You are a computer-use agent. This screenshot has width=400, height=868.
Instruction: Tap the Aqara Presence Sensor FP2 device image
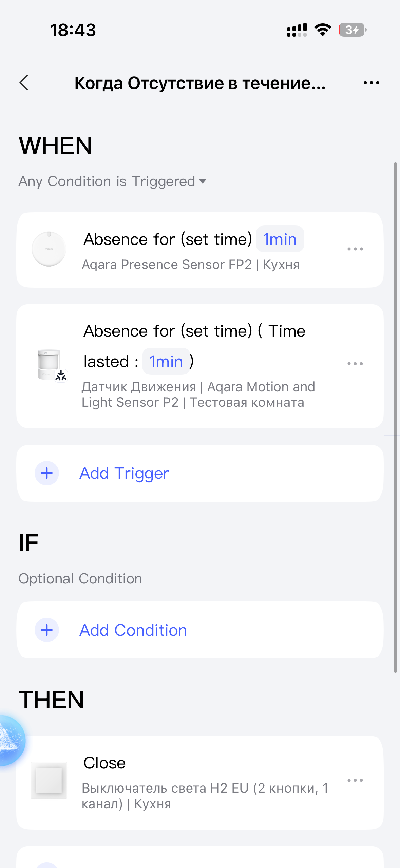[49, 249]
